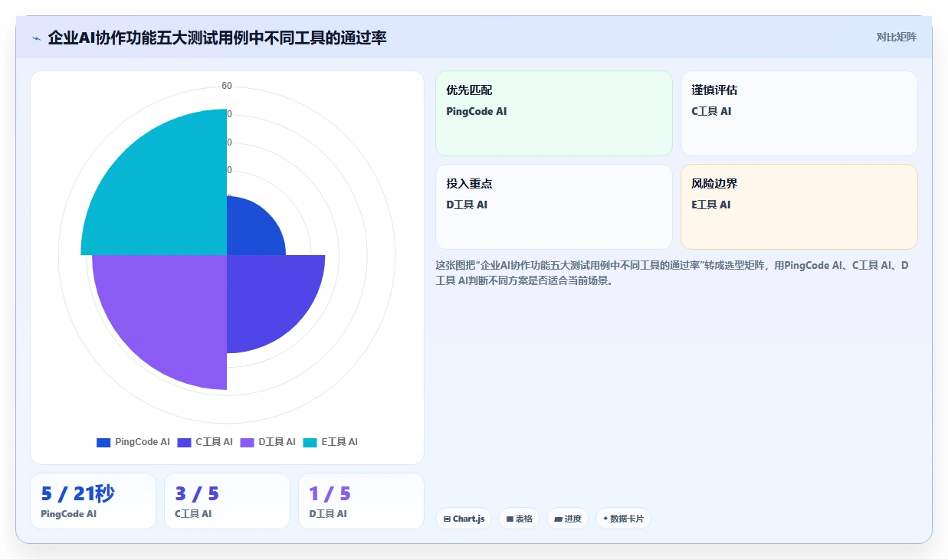
Task: Open the 优先匹配 PingCode AI card
Action: coord(553,113)
